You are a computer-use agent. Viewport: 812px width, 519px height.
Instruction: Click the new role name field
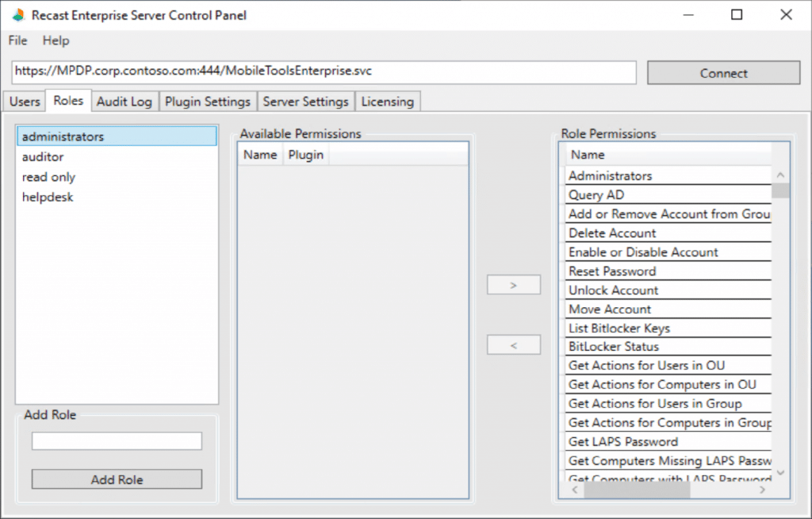click(x=117, y=441)
